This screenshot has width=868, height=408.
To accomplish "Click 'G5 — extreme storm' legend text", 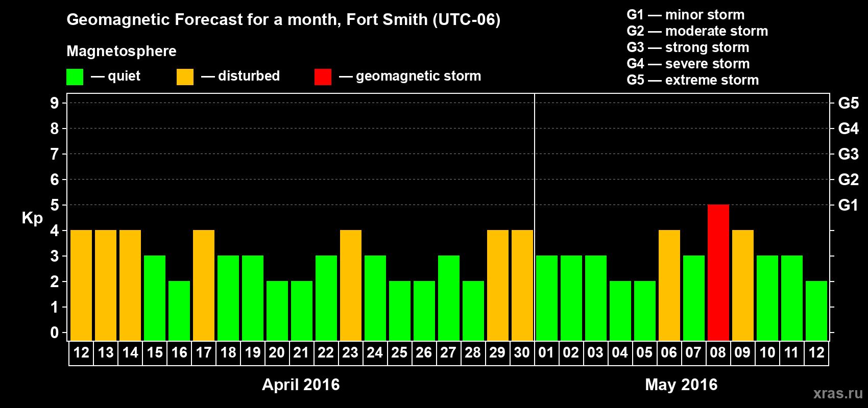I will 693,80.
